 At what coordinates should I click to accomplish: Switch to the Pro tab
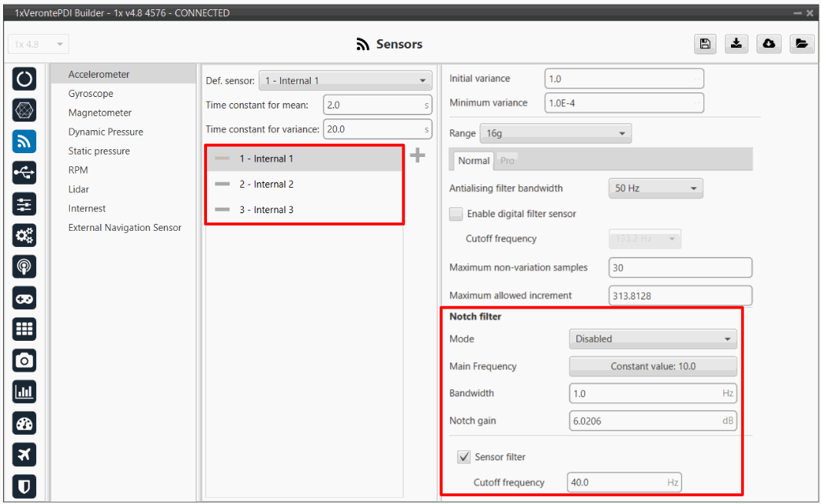507,160
